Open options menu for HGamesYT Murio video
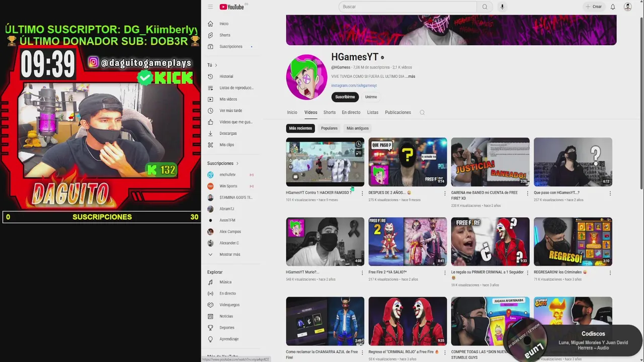The width and height of the screenshot is (644, 362). [x=362, y=273]
